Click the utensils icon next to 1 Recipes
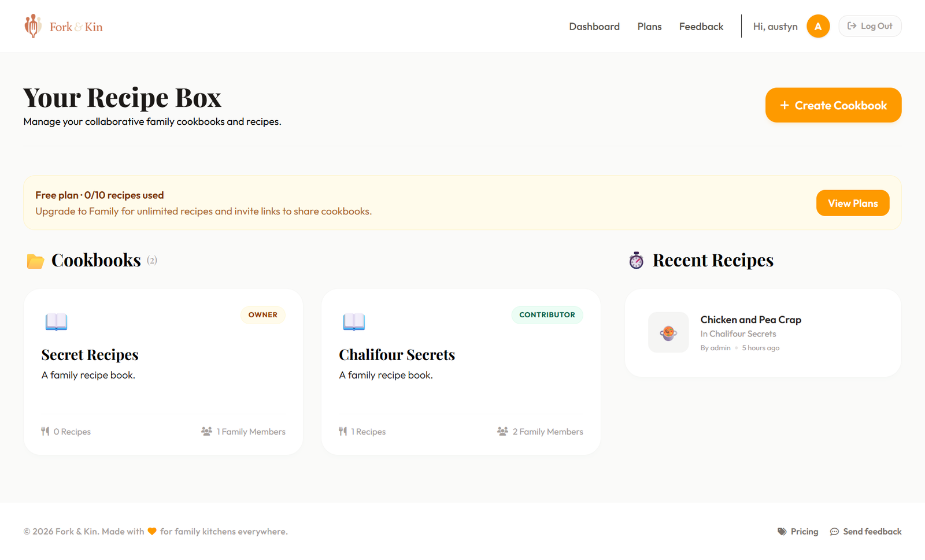This screenshot has height=560, width=925. click(343, 431)
